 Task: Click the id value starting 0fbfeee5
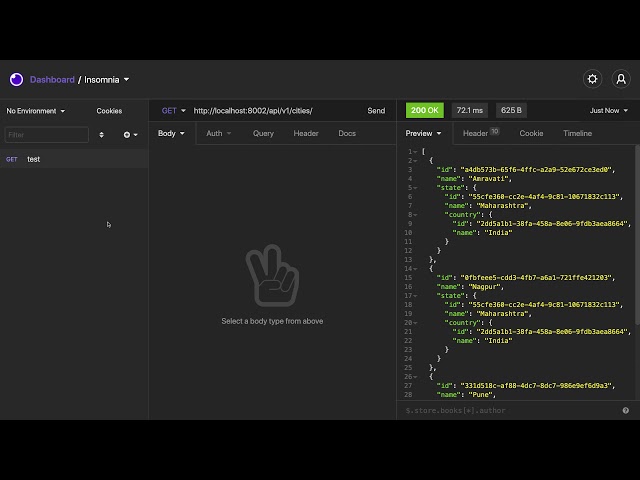(x=536, y=278)
